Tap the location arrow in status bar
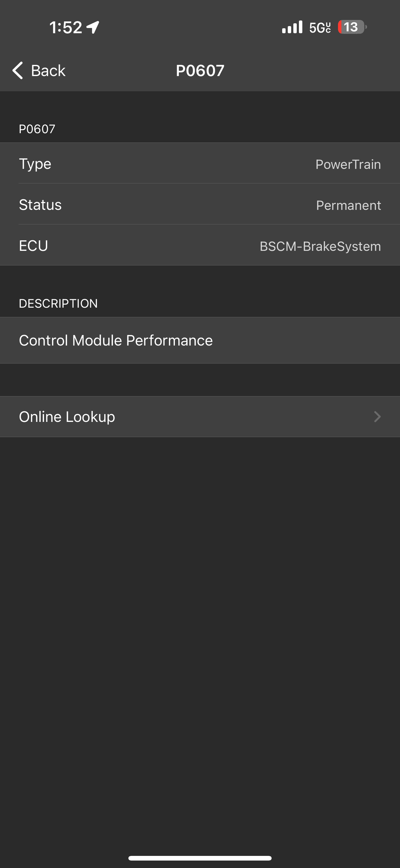 point(93,27)
